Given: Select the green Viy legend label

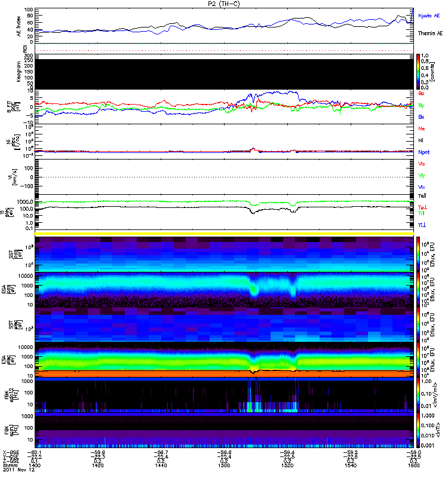Looking at the screenshot, I should pos(422,176).
